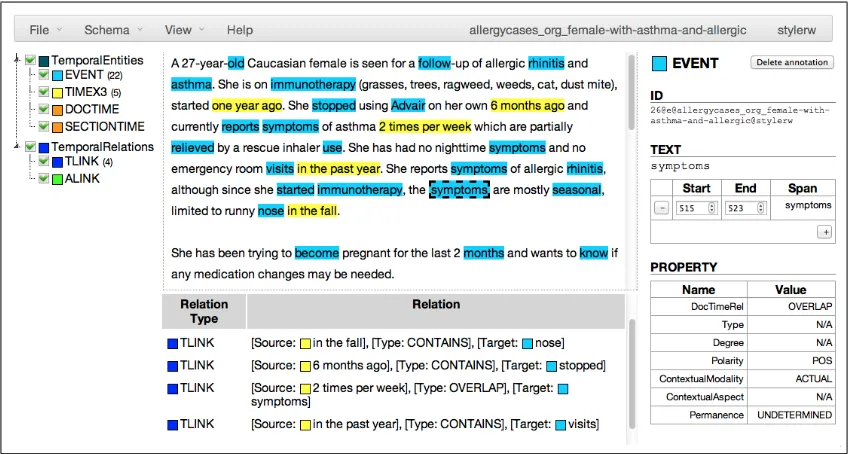Select the ALINK tree item label
This screenshot has height=454, width=852.
82,179
